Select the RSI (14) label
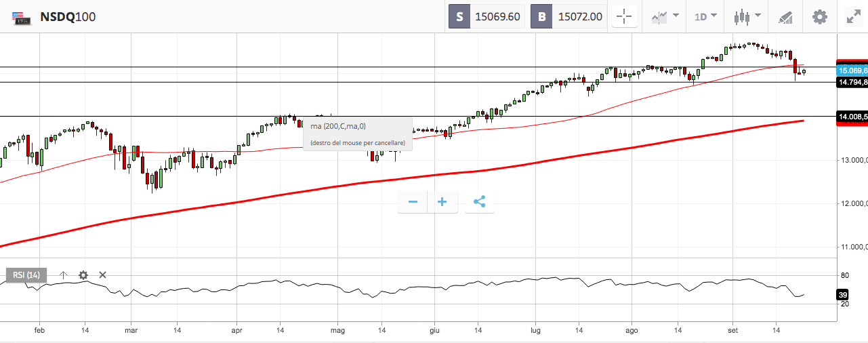This screenshot has width=868, height=343. click(x=27, y=275)
